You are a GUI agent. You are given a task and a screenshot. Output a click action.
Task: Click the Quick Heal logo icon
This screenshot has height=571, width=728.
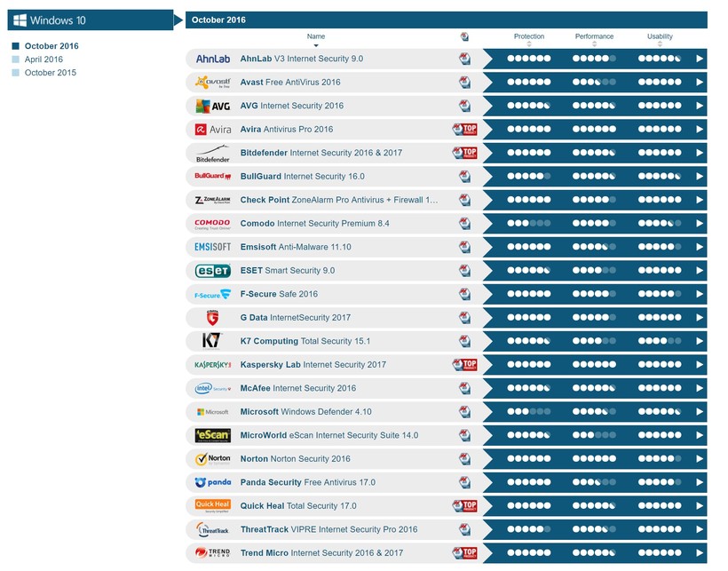[x=213, y=506]
